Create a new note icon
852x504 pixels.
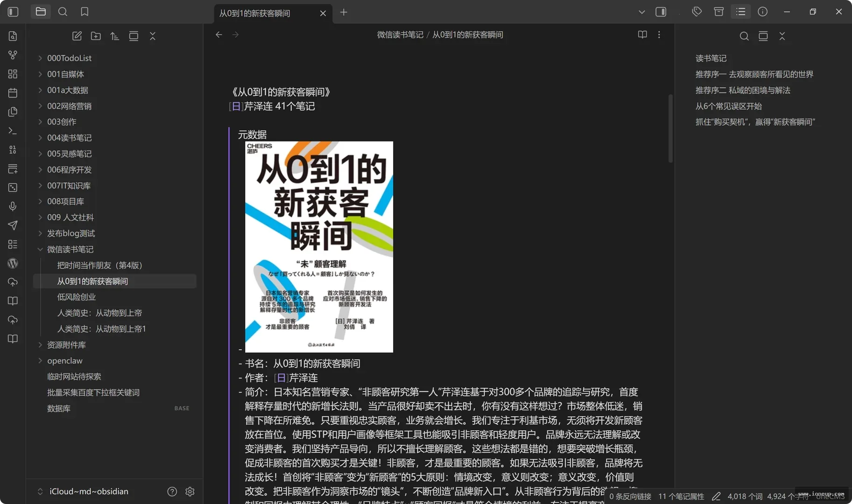tap(77, 36)
